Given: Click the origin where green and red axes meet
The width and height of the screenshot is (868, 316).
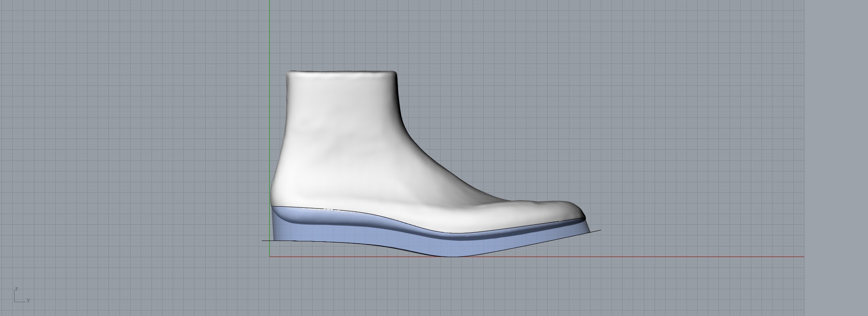Looking at the screenshot, I should (x=270, y=257).
